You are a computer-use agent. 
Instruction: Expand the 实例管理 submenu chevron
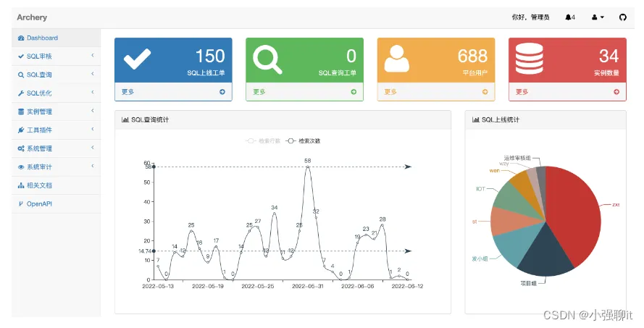tap(93, 111)
